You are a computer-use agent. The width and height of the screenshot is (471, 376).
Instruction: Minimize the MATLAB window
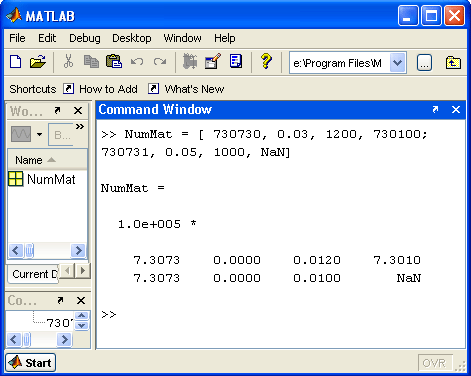408,16
